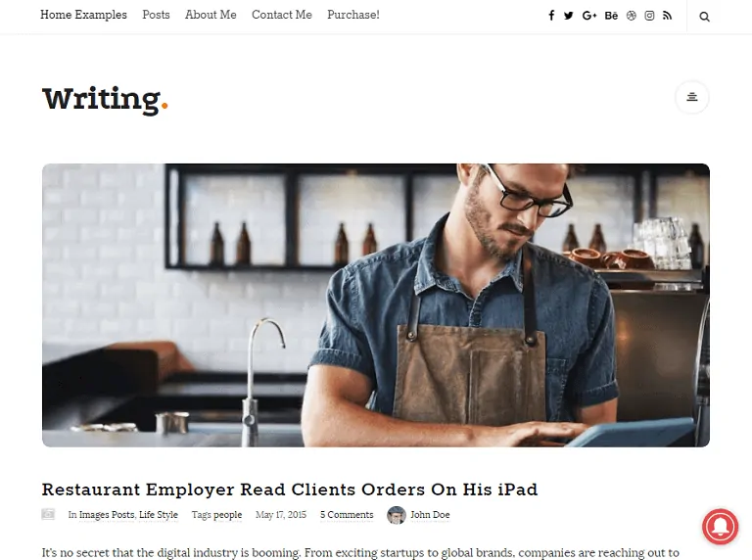752x560 pixels.
Task: Go to Contact Me page
Action: tap(282, 15)
